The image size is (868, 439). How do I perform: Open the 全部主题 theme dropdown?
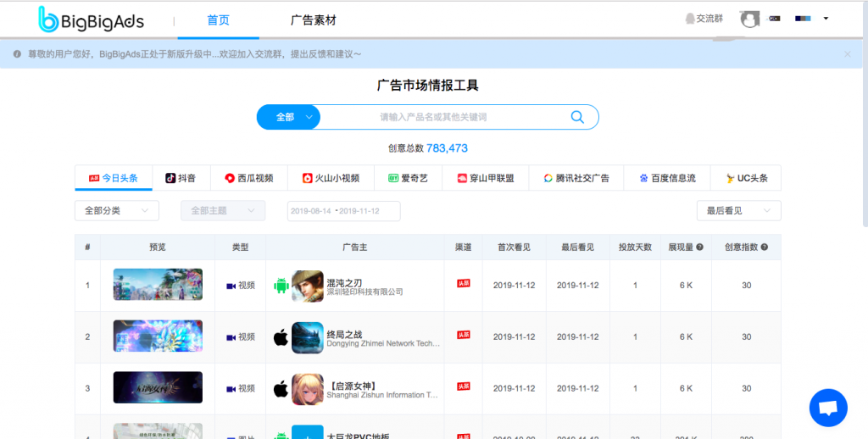coord(223,211)
